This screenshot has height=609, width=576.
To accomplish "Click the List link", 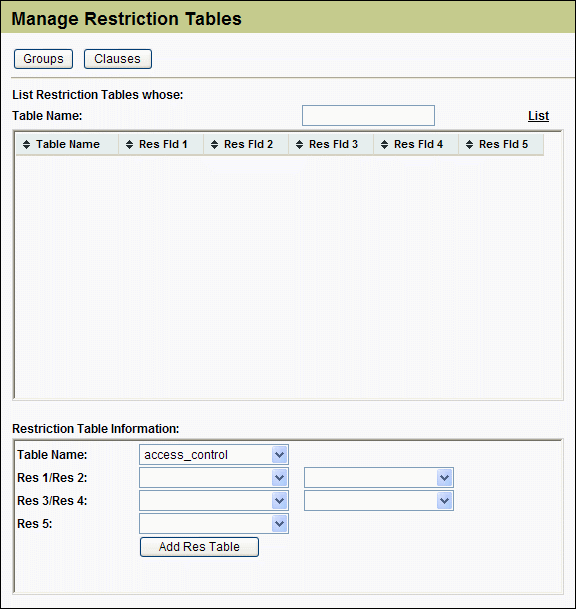I will (x=538, y=116).
